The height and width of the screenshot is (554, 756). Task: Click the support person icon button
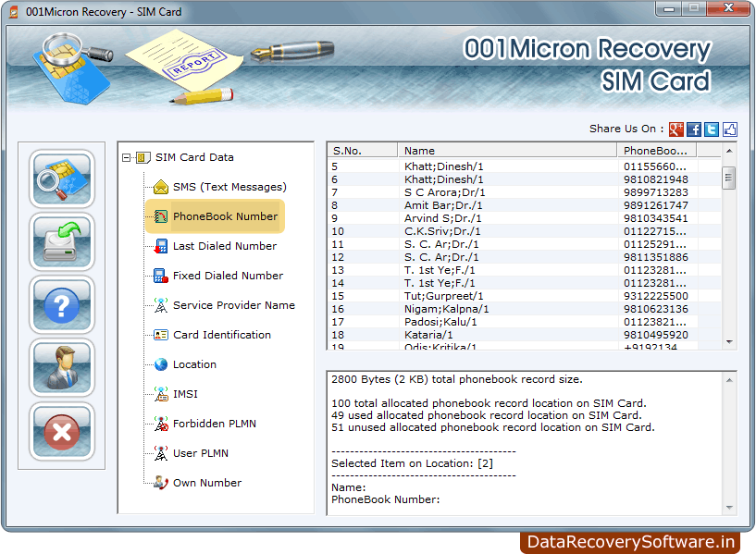click(x=62, y=368)
